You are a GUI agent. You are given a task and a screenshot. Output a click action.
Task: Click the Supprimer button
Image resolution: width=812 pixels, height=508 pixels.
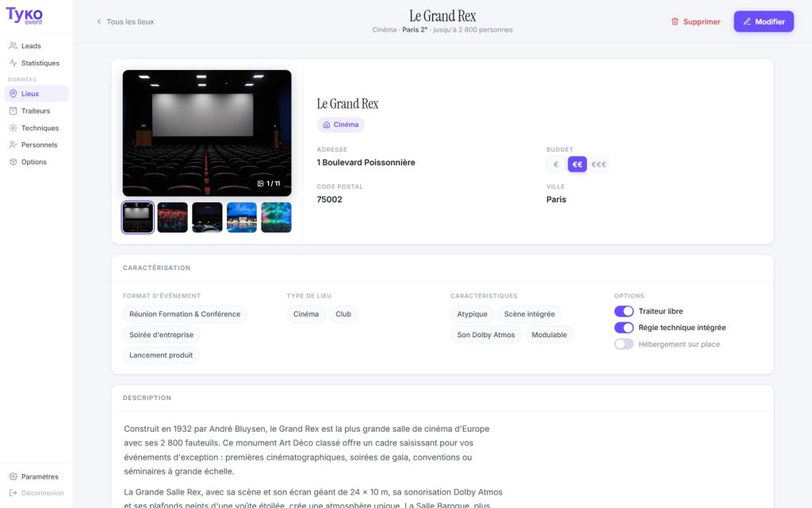(695, 21)
